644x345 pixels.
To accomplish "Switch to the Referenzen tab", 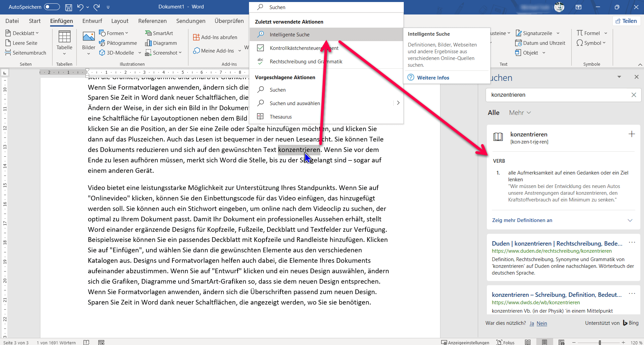I will 152,21.
